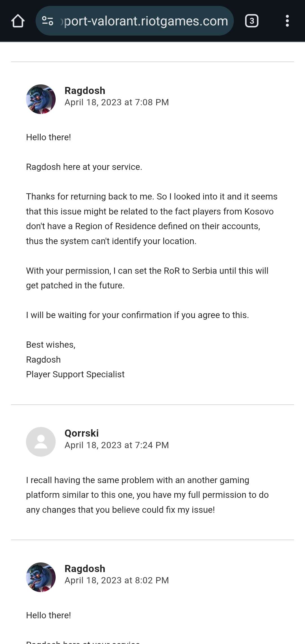Click the Ragdosh name above the 7:08 PM reply
Screen dimensions: 305x644
tap(85, 91)
